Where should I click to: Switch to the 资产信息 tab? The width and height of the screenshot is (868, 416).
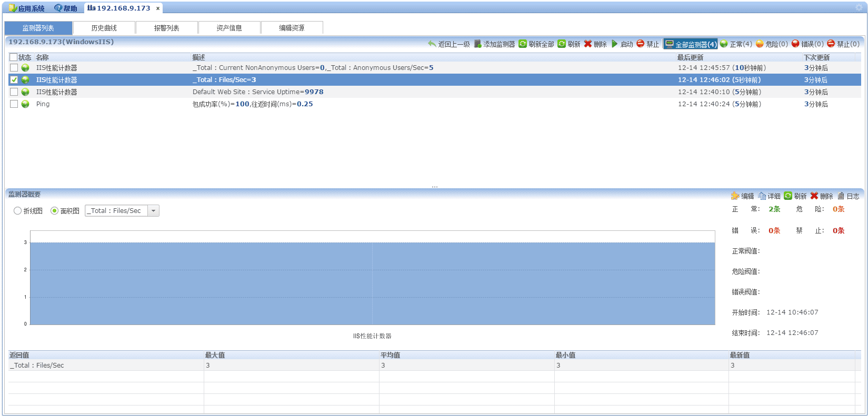pos(230,28)
